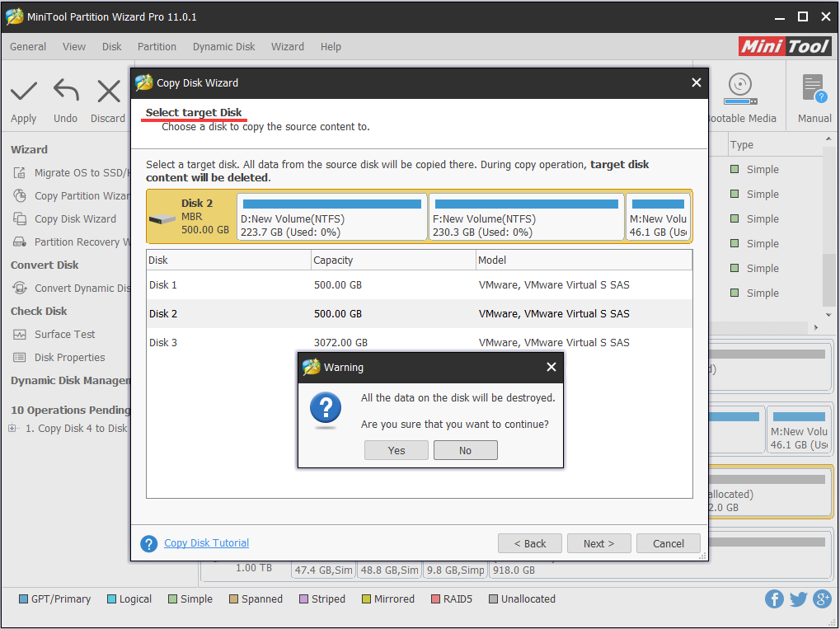Click Disk 2 hard drive icon
Image resolution: width=840 pixels, height=629 pixels.
pyautogui.click(x=162, y=218)
